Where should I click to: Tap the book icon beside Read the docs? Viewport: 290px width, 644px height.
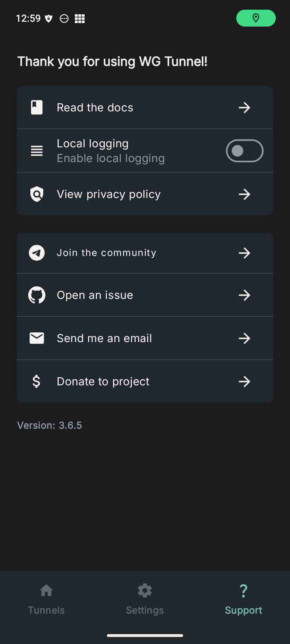tap(37, 108)
